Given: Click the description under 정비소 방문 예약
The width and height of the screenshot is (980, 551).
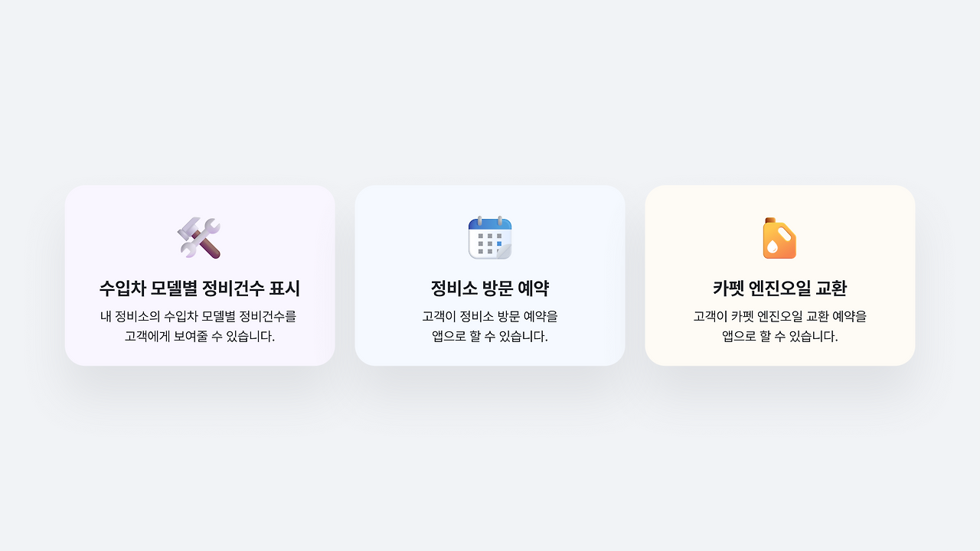Looking at the screenshot, I should pos(490,324).
